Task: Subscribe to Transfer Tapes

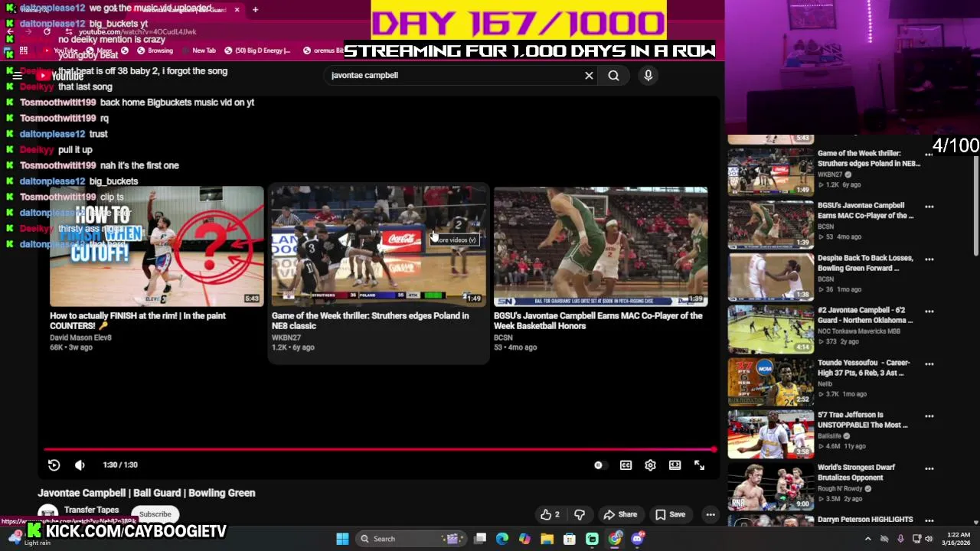Action: 155,514
